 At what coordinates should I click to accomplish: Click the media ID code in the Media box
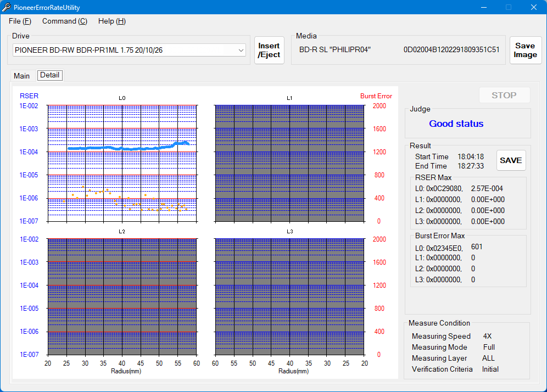451,50
